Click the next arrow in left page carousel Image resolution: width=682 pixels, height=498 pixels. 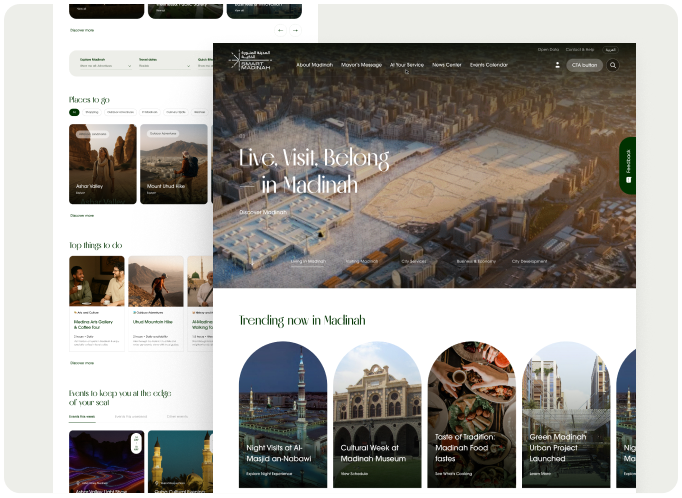[x=295, y=30]
